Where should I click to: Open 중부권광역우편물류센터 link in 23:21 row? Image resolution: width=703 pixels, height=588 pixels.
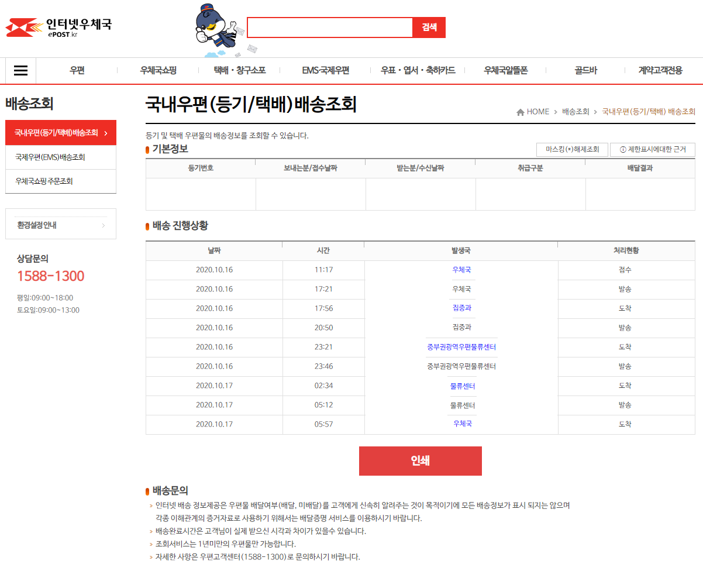461,347
